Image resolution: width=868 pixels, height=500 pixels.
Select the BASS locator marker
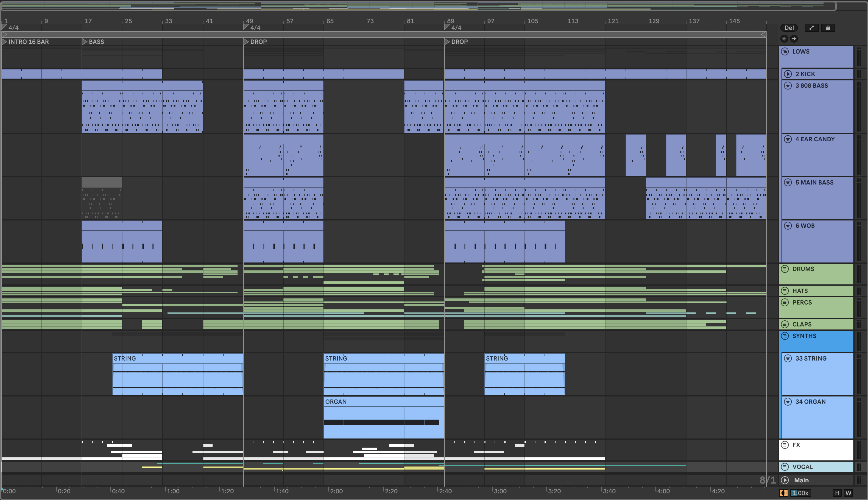[x=93, y=41]
